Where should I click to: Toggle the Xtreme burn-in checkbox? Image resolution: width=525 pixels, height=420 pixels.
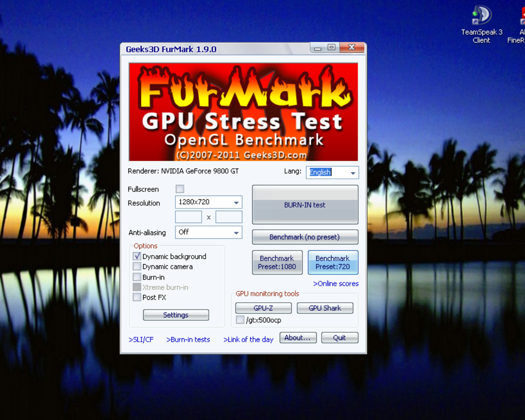coord(137,287)
